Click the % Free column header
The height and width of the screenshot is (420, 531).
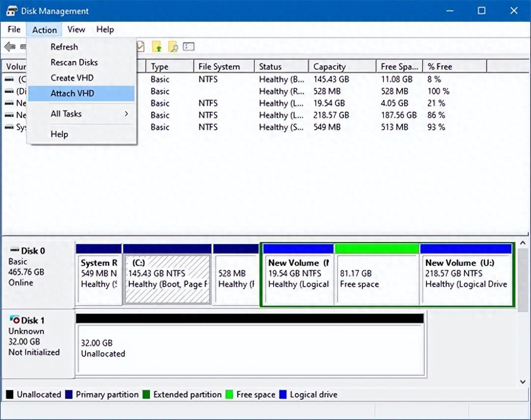pyautogui.click(x=455, y=66)
